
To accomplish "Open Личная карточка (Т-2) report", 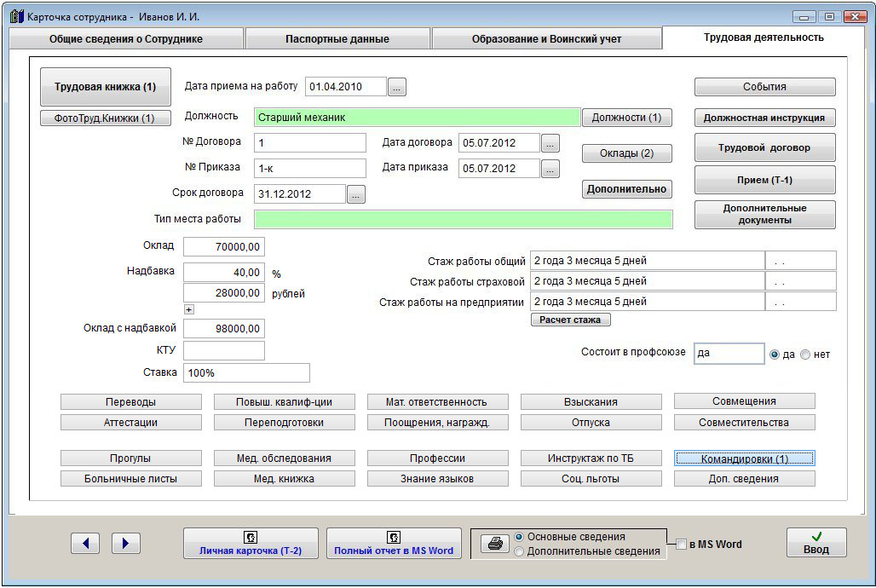I will click(251, 543).
